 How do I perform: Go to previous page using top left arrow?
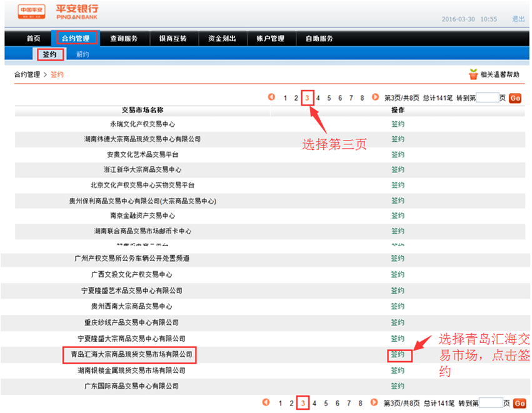271,97
